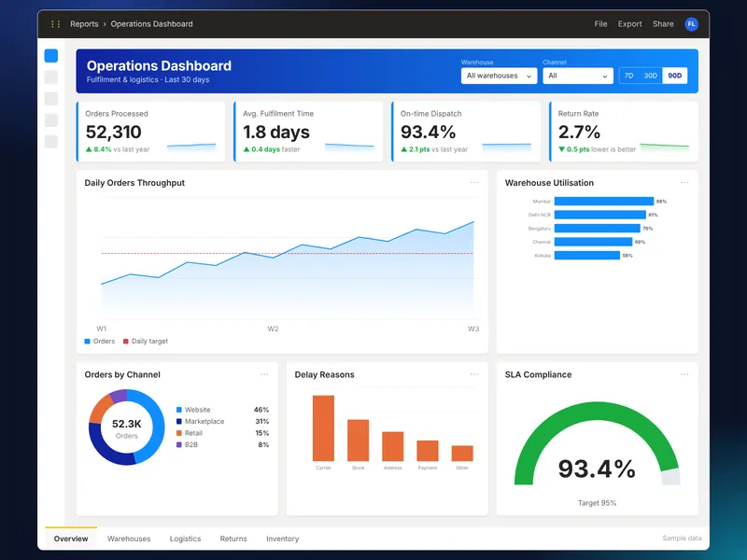
Task: Click the Target 95% label
Action: click(x=597, y=503)
